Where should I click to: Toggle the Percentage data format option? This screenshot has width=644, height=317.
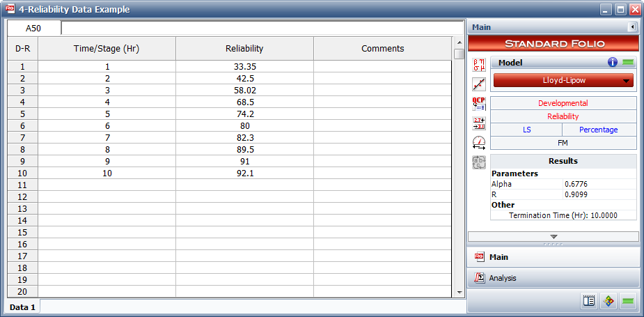click(599, 130)
